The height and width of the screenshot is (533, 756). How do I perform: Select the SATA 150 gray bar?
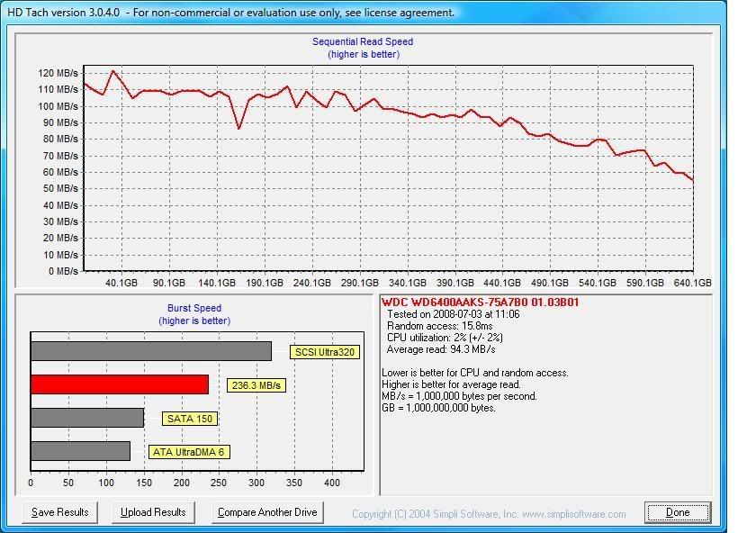(87, 418)
